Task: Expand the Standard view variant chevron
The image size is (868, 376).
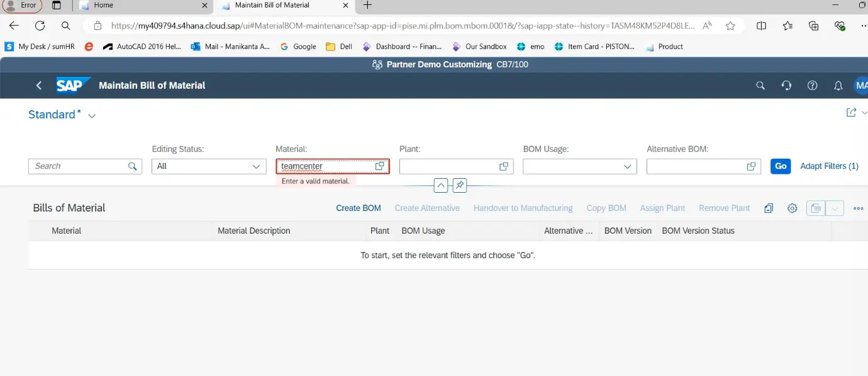Action: tap(92, 116)
